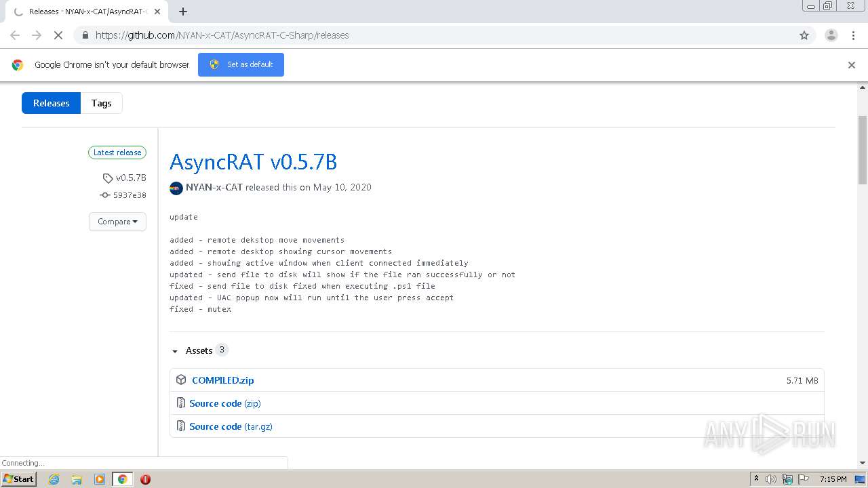Open the v0.5.7B tag link
This screenshot has width=868, height=488.
tap(125, 178)
